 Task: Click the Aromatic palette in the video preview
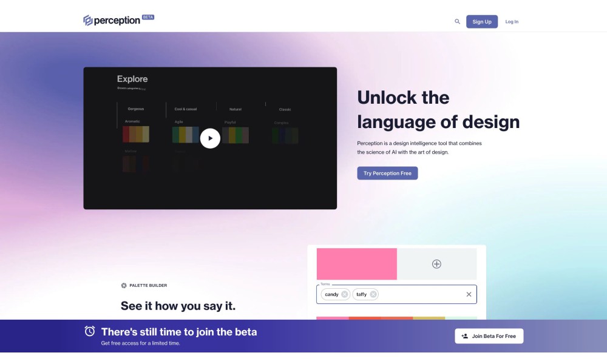[136, 134]
